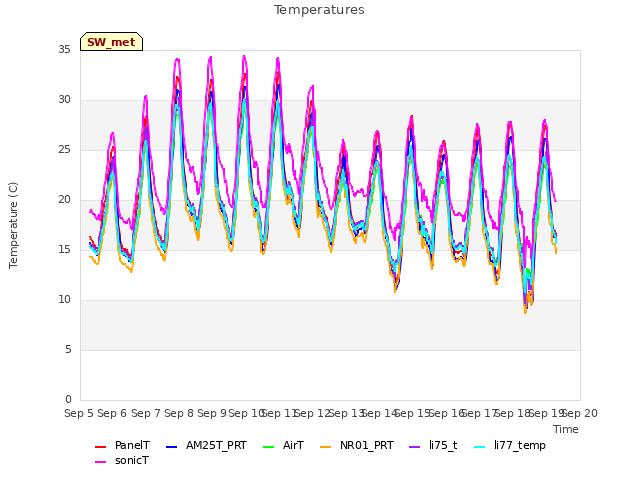Click the cyan li77_temp color marker
Screen dimensions: 640x480
click(x=480, y=447)
